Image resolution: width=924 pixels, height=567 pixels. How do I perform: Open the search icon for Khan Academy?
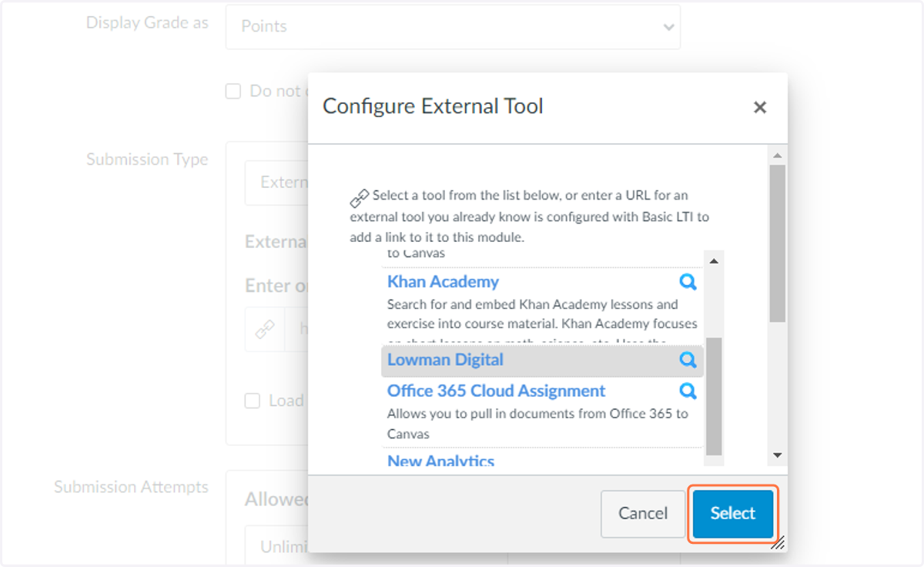point(688,281)
